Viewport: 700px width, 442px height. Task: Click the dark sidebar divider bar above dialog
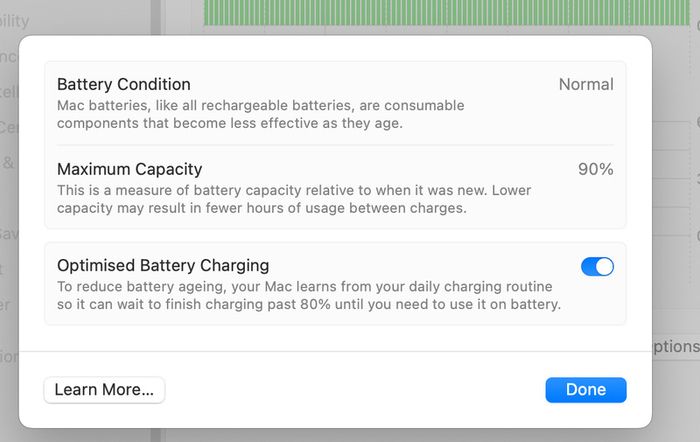[155, 17]
